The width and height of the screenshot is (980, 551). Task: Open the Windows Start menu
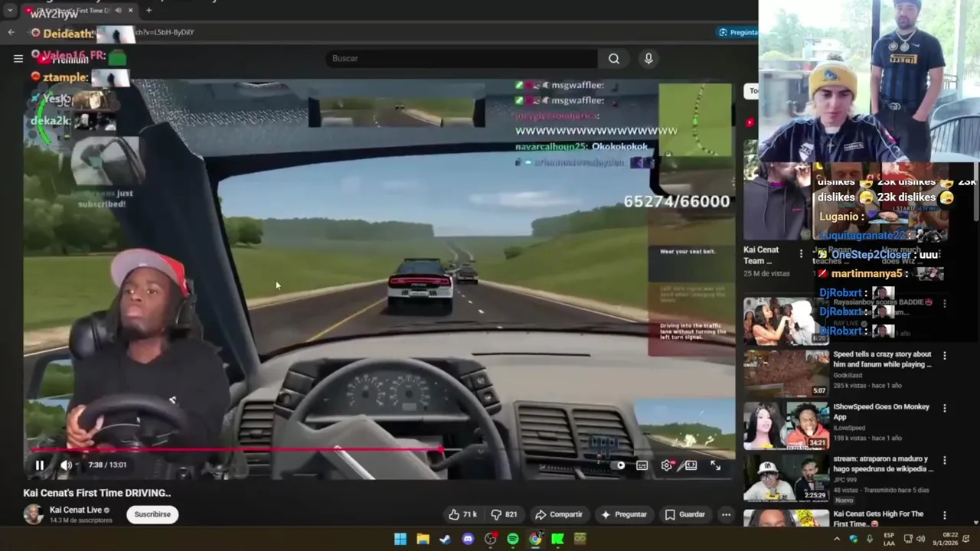click(400, 539)
